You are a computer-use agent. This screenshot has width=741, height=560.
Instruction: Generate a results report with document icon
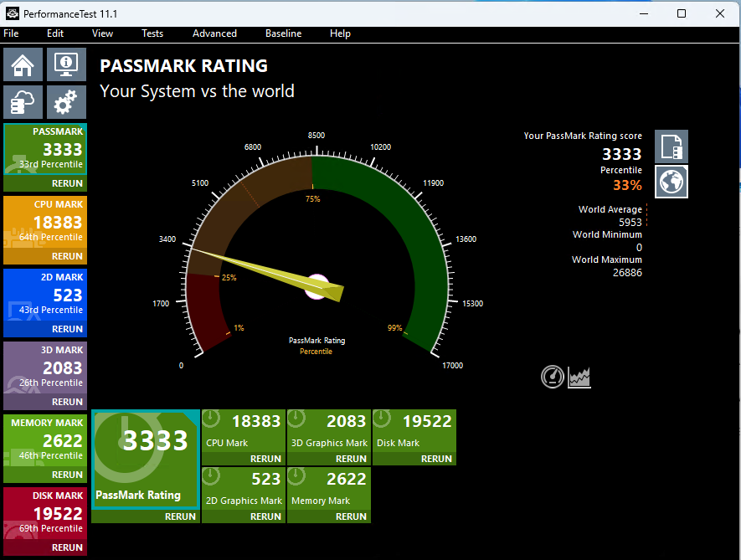point(671,146)
